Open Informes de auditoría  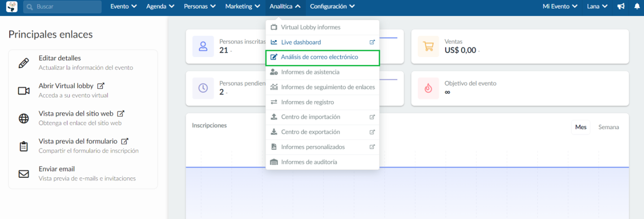coord(322,162)
